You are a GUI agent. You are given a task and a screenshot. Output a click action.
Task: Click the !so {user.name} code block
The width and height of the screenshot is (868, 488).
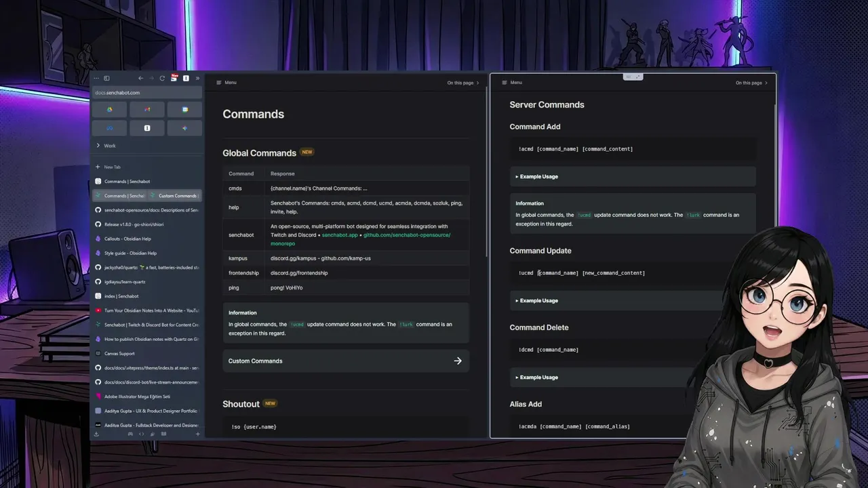click(x=346, y=426)
